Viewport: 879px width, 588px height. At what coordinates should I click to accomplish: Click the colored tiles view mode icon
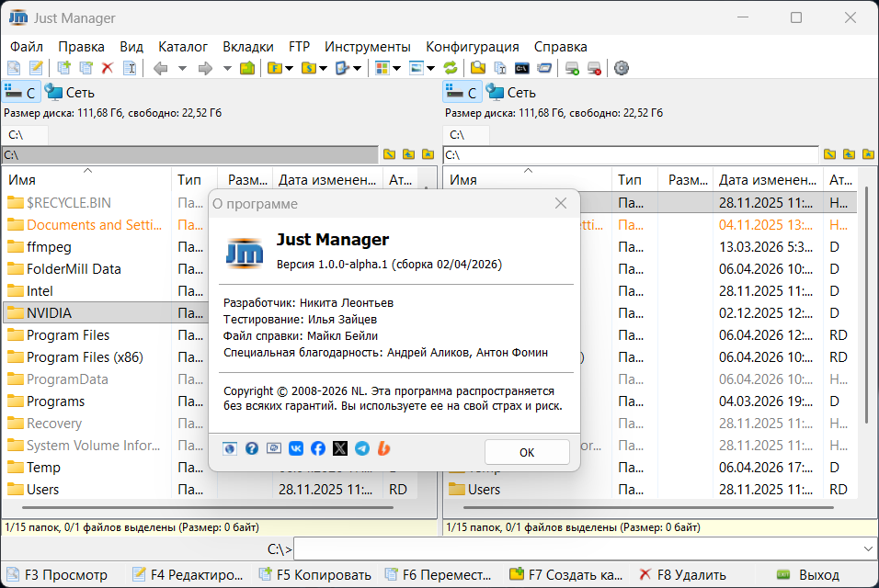(x=382, y=68)
